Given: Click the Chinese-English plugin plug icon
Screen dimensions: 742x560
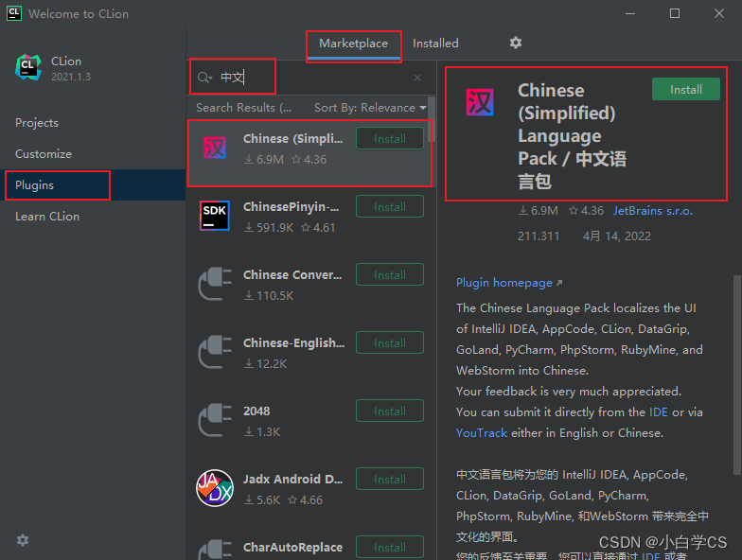Looking at the screenshot, I should (x=215, y=352).
